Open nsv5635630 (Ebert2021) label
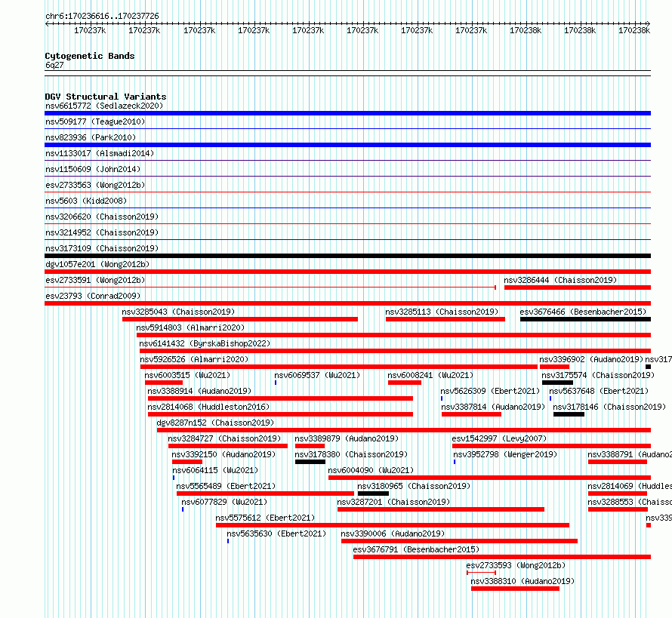Screen dimensions: 672x618 pos(276,533)
